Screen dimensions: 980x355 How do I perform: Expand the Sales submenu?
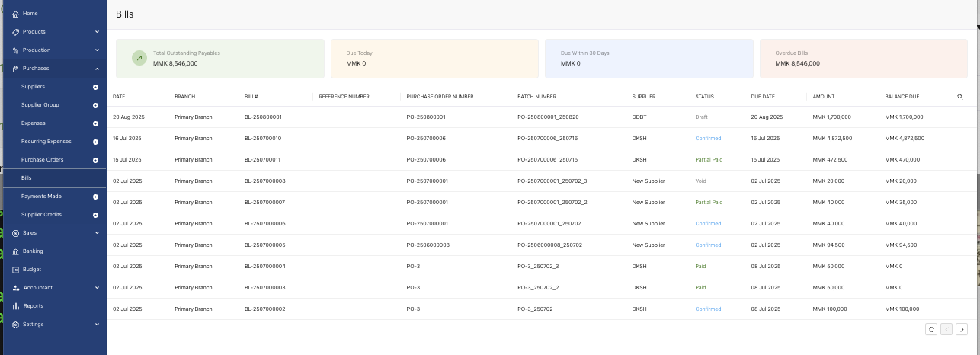[97, 233]
